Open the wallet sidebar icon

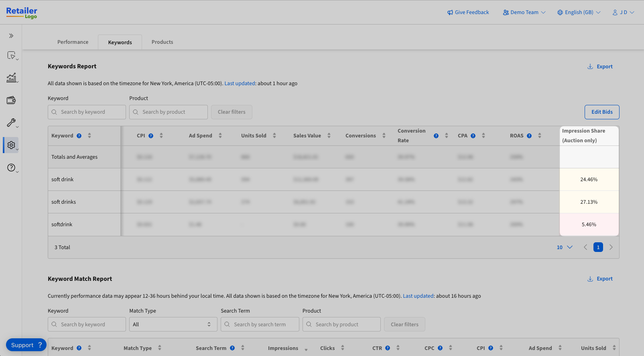point(11,100)
